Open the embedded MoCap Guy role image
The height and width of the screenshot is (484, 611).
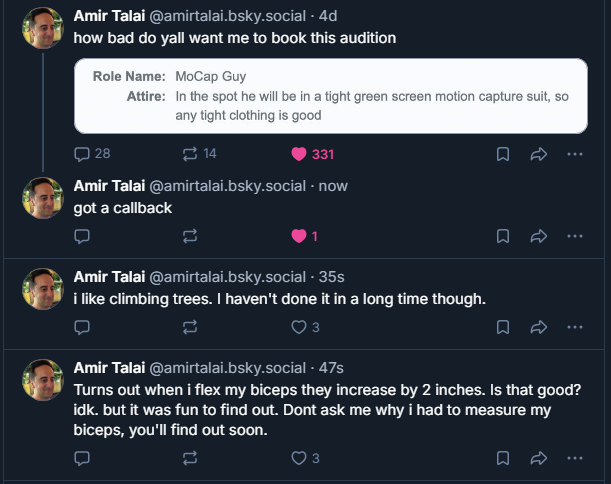coord(330,96)
